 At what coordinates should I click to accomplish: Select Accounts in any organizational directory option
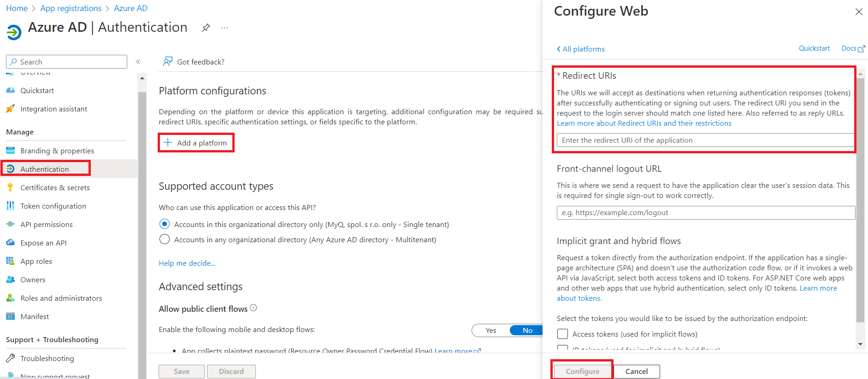pyautogui.click(x=165, y=239)
